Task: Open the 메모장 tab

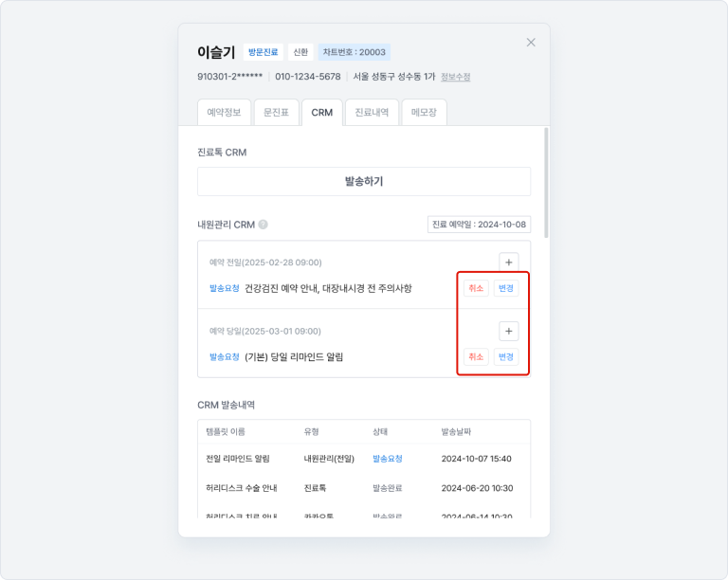Action: point(424,112)
